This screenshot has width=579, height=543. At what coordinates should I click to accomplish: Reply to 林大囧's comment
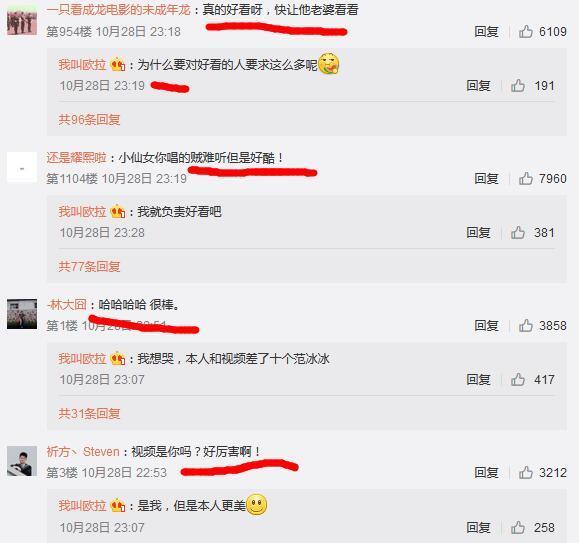pyautogui.click(x=486, y=326)
